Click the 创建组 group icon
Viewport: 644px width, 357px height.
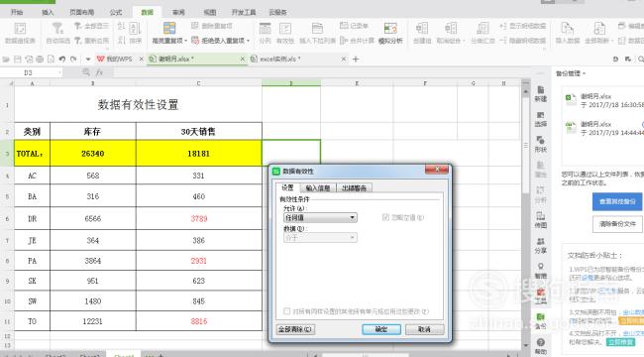[x=422, y=29]
